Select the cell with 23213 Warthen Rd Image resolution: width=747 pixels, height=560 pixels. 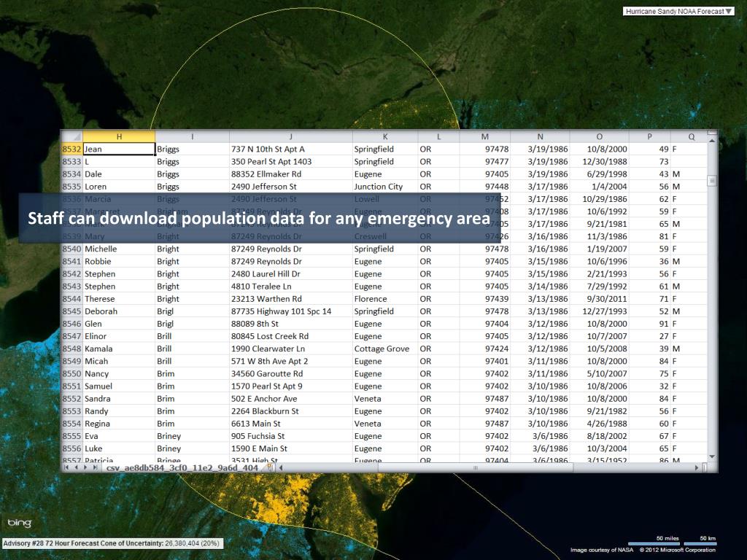290,298
